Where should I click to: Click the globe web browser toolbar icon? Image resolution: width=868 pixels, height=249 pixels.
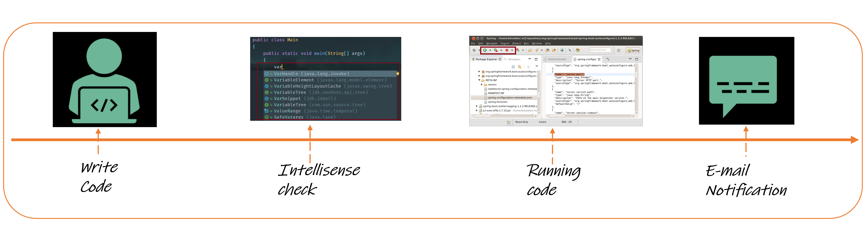click(562, 50)
